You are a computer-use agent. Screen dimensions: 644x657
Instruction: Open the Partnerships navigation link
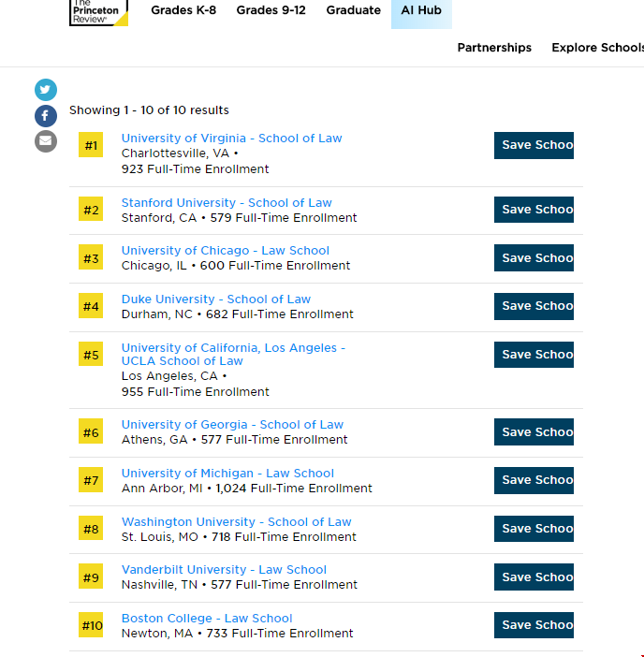(x=494, y=48)
